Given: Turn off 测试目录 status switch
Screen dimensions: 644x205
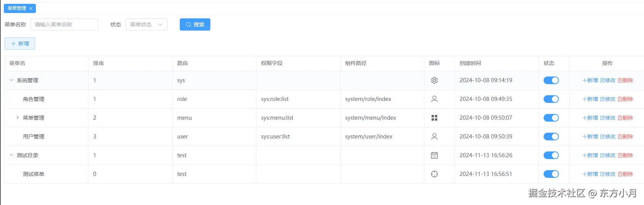Looking at the screenshot, I should (x=551, y=155).
